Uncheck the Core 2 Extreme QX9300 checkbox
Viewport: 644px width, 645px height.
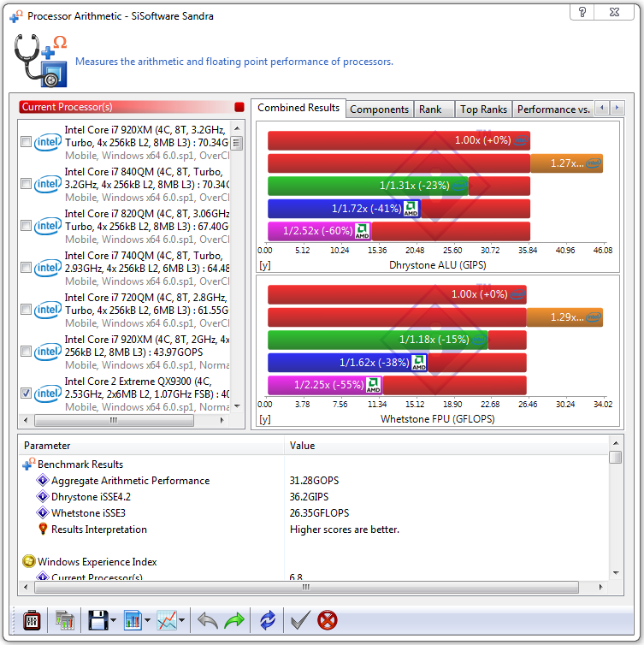[26, 394]
